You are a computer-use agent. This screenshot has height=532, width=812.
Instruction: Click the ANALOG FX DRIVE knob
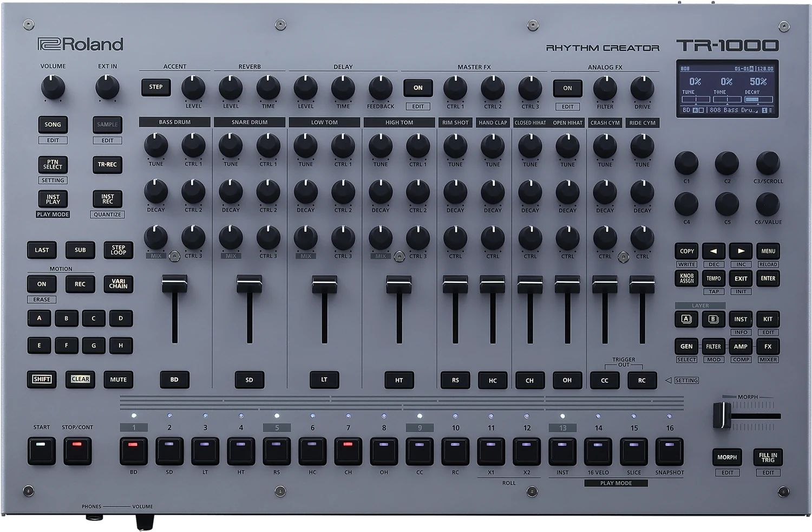tap(642, 88)
